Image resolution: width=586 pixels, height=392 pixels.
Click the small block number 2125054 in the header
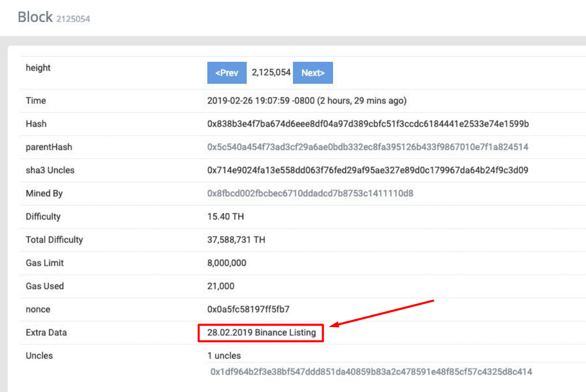pos(73,19)
